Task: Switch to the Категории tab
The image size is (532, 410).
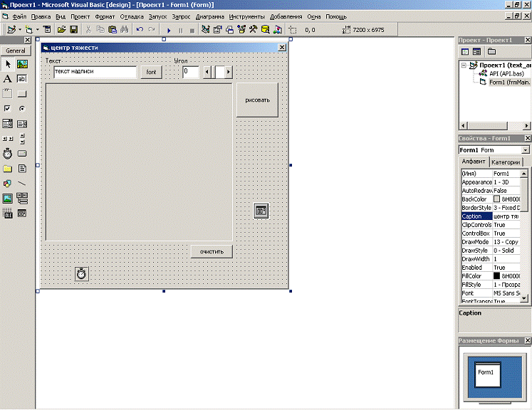Action: coord(506,162)
